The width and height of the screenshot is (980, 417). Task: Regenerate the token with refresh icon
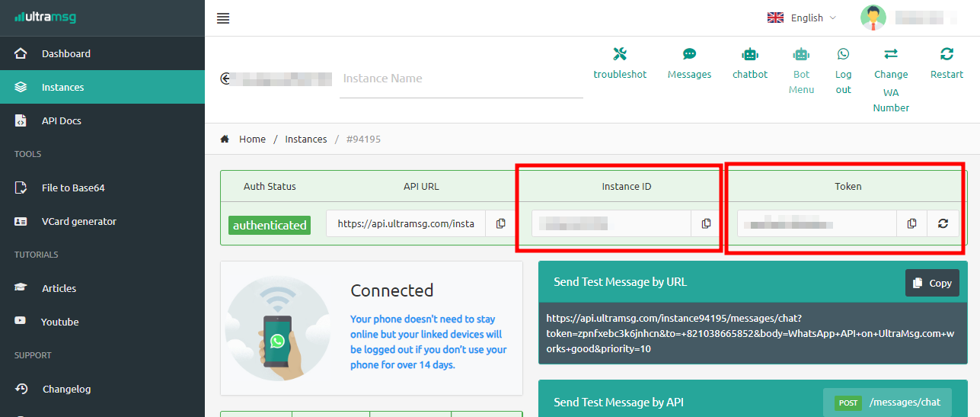pyautogui.click(x=943, y=223)
